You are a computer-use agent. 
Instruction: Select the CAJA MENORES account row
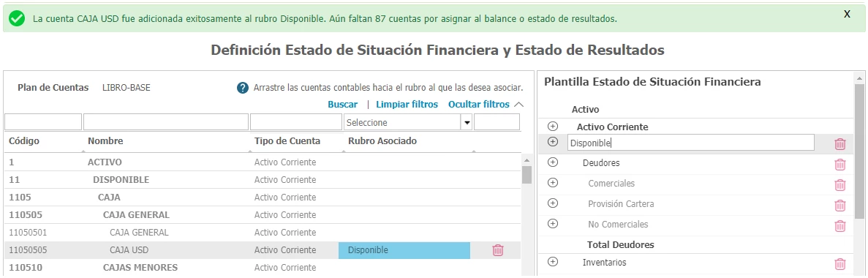(263, 268)
